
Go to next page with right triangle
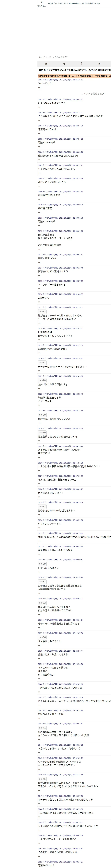(x=99, y=64)
